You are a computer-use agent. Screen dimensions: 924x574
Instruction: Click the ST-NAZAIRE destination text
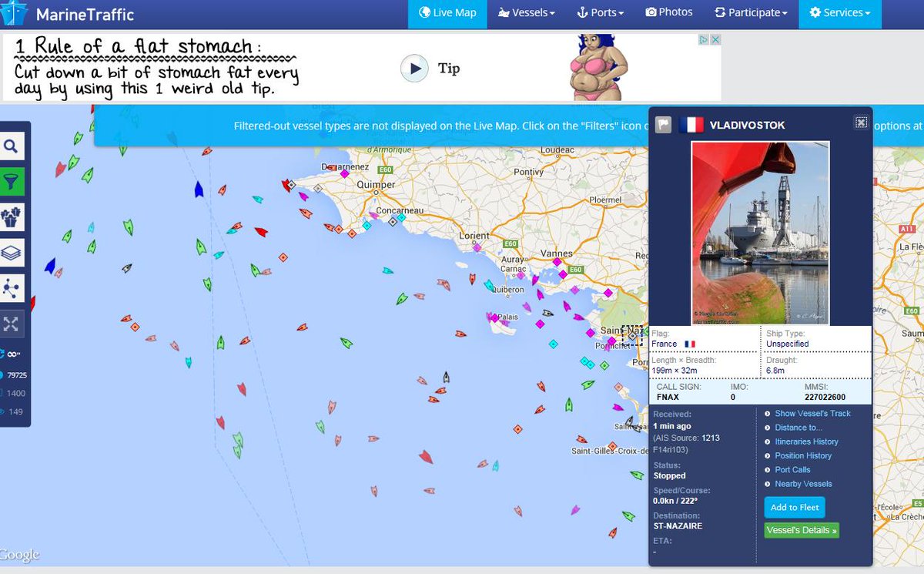[678, 526]
